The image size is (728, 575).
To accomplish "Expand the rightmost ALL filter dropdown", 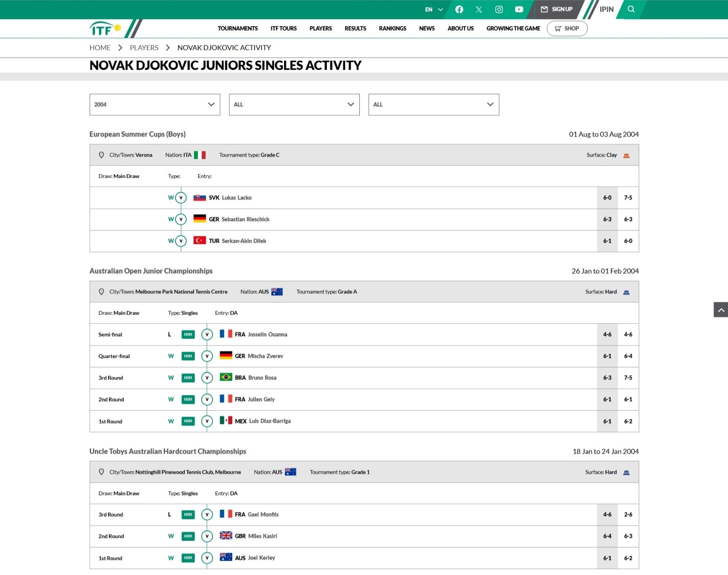I will pos(434,105).
